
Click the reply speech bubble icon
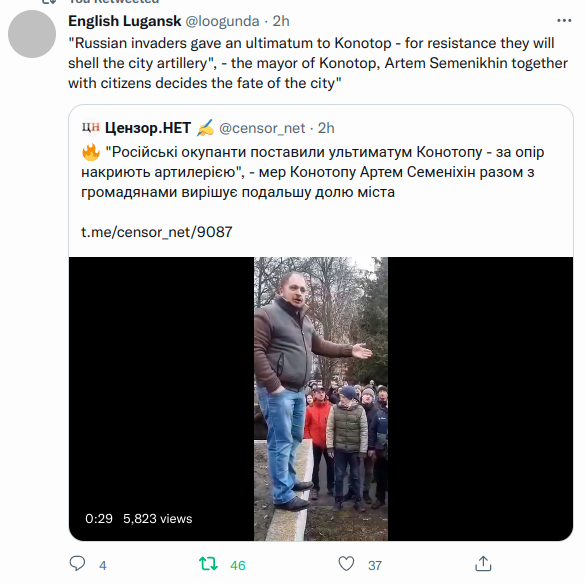pos(77,564)
